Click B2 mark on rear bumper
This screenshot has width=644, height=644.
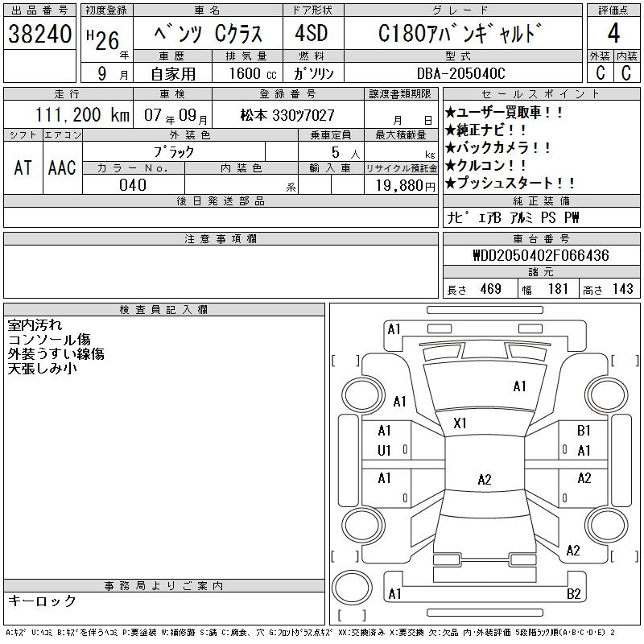573,594
